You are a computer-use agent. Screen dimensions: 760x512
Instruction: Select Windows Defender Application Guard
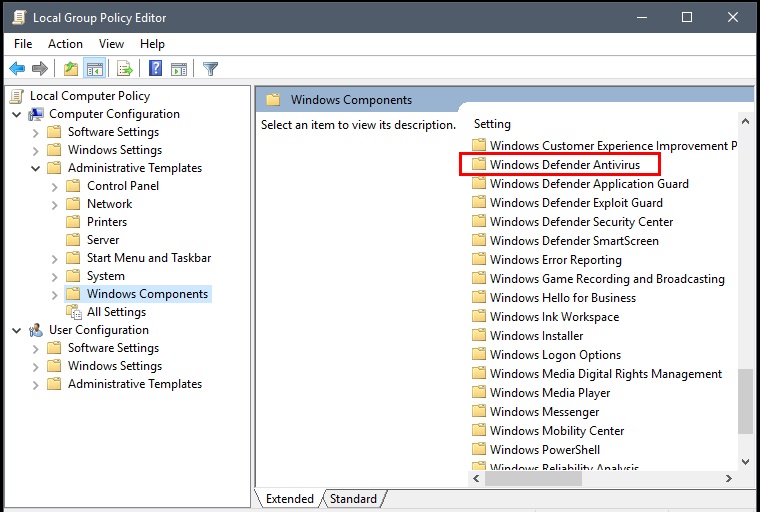589,184
